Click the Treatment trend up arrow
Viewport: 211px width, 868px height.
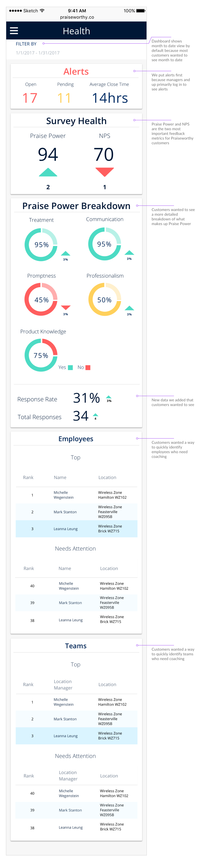(65, 253)
